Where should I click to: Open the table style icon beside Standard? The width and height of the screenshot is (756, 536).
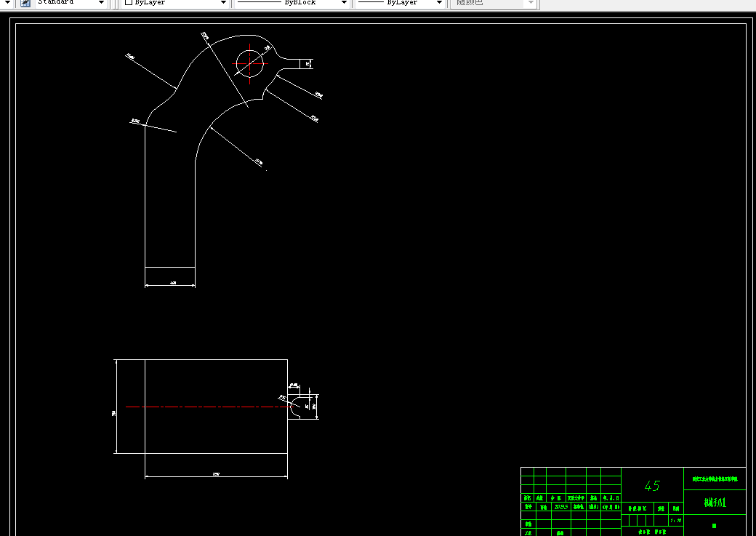[25, 3]
